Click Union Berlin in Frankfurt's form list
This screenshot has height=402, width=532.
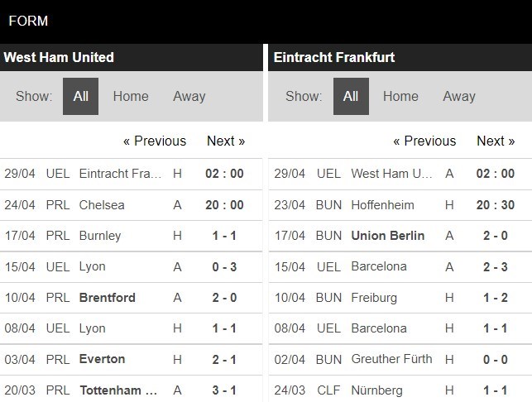(387, 236)
